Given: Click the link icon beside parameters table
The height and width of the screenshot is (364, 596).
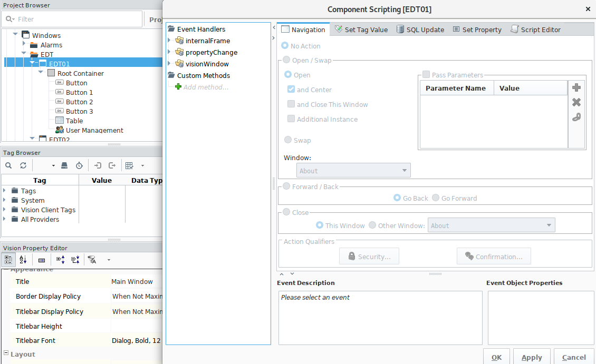Looking at the screenshot, I should (576, 117).
